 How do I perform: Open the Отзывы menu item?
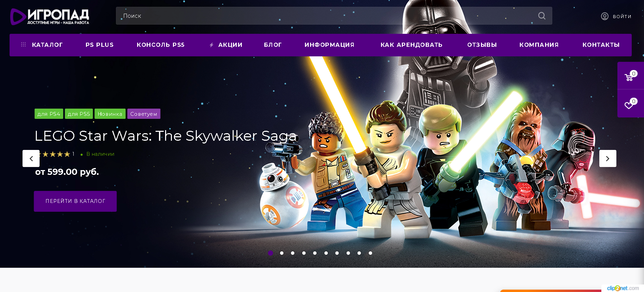pyautogui.click(x=482, y=45)
